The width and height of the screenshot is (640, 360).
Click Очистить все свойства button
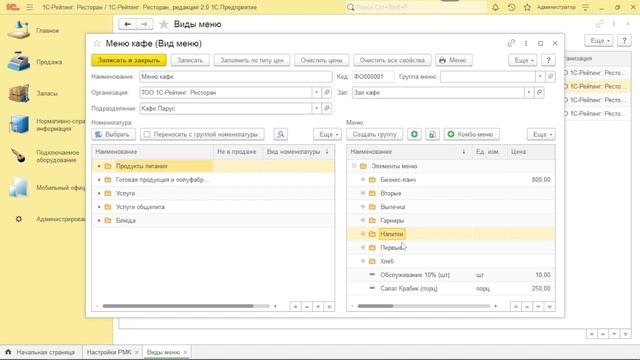[392, 60]
